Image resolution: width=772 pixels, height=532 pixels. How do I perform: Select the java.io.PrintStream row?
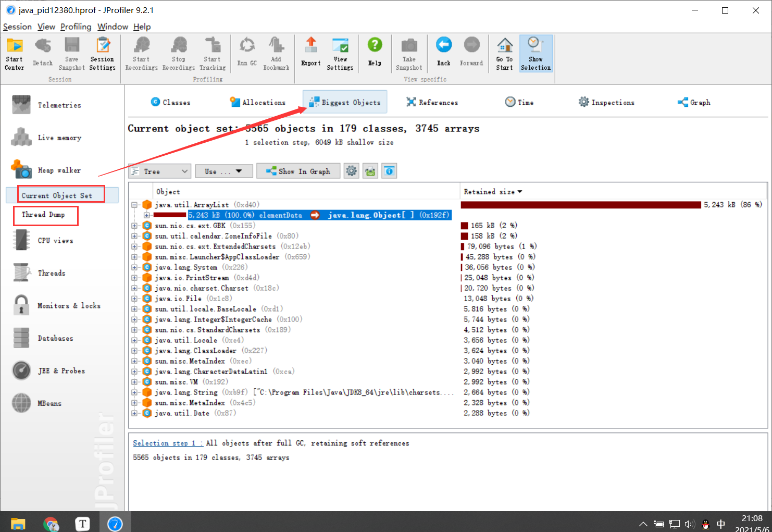(448, 278)
